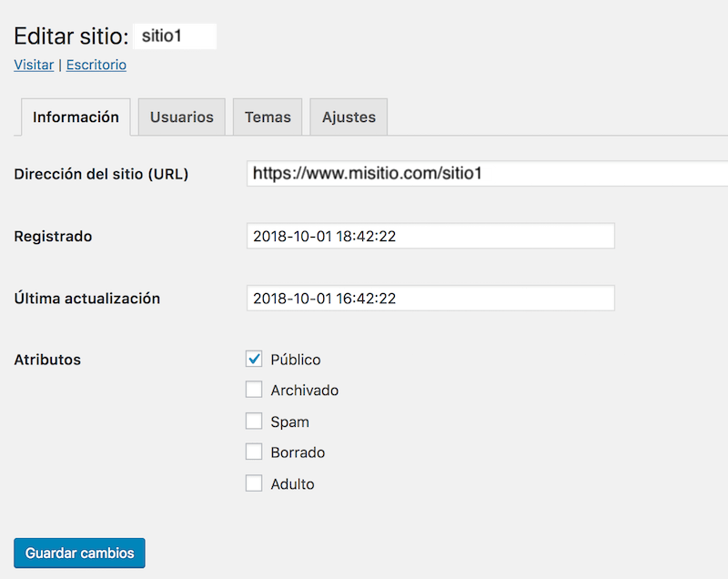Screen dimensions: 728x579
Task: Open the Visitar link
Action: (x=34, y=66)
